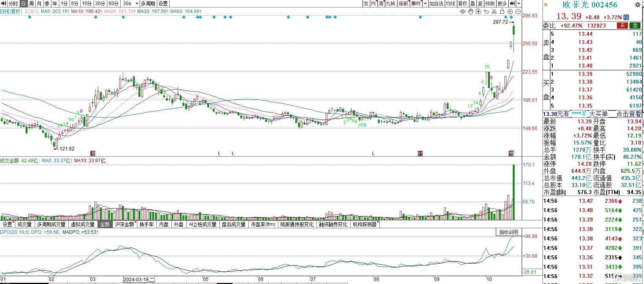Image resolution: width=644 pixels, height=284 pixels.
Task: Expand the 事件 events dropdown
Action: (416, 4)
